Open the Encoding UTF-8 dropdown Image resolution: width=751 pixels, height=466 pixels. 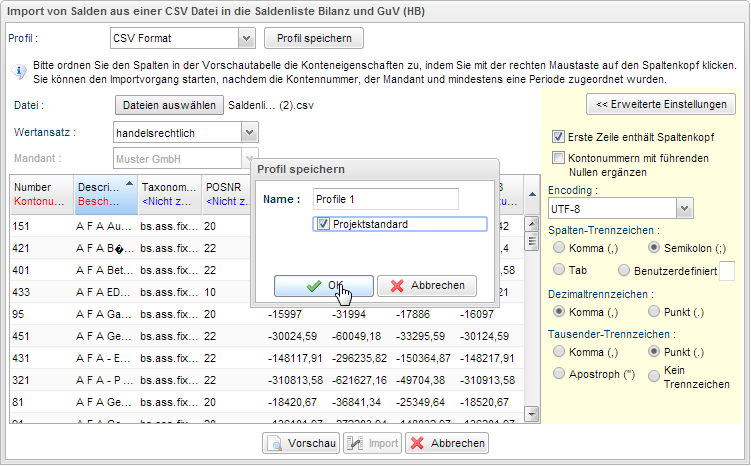click(x=684, y=209)
